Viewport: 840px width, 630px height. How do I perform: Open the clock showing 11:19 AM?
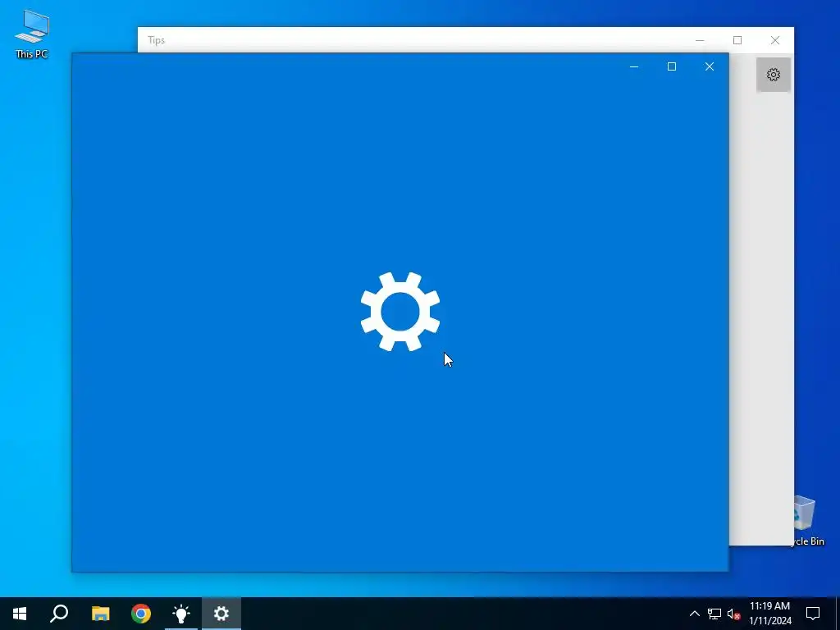[x=769, y=614]
